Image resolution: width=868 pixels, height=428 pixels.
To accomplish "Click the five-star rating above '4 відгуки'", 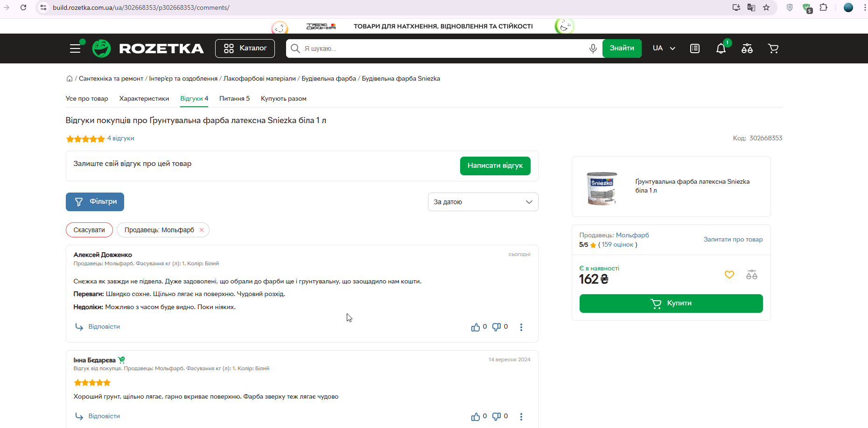I will click(x=85, y=138).
